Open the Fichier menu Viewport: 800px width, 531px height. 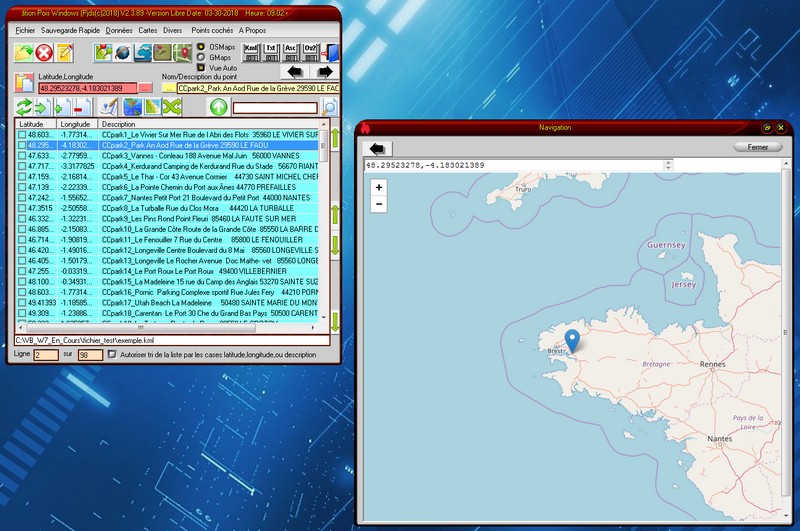point(25,30)
